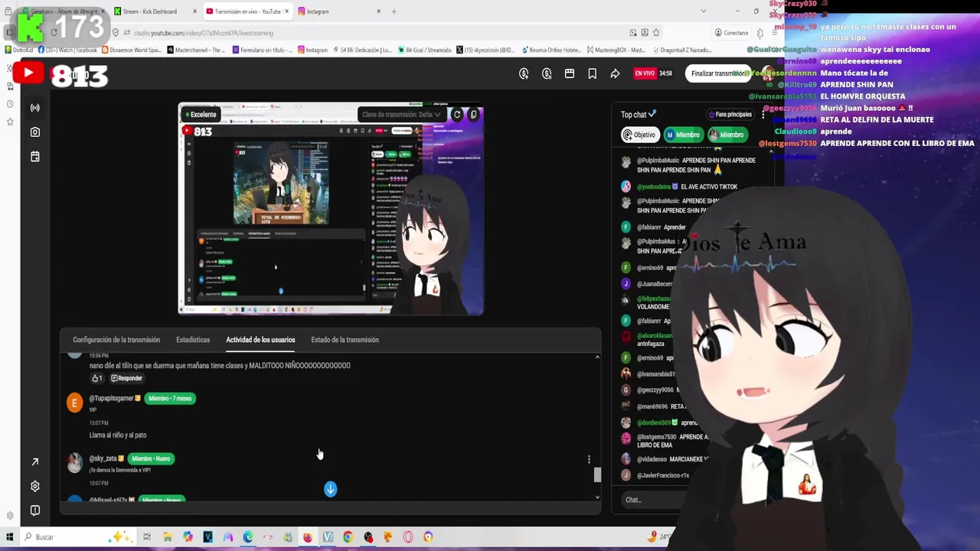Image resolution: width=980 pixels, height=551 pixels.
Task: Open the three-dot menu for @sky_zeta message
Action: tap(589, 459)
